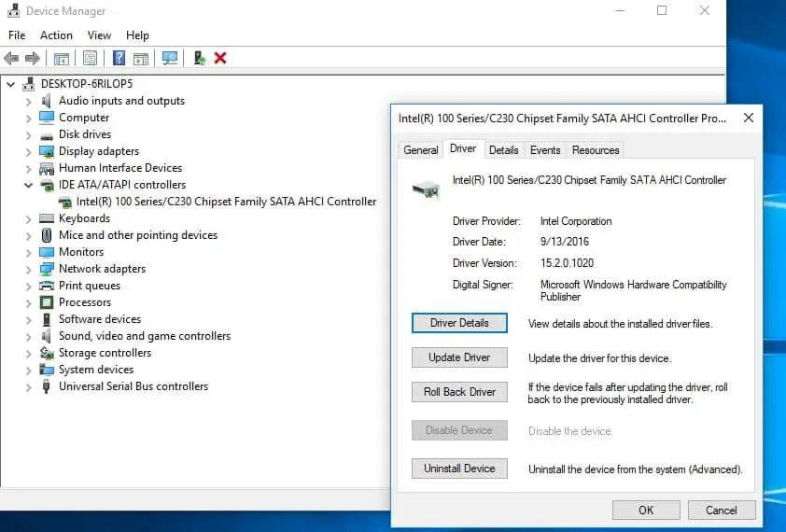
Task: Click the System devices folder icon
Action: coord(47,370)
